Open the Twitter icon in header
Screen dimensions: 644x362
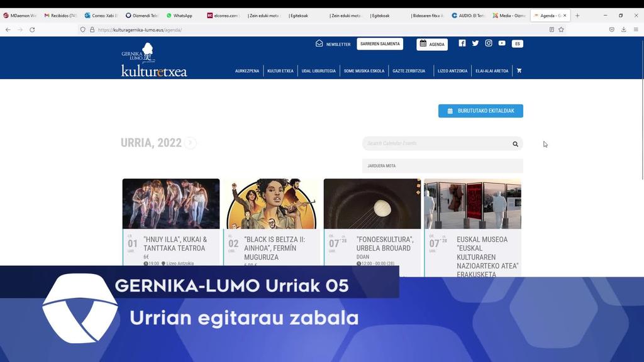coord(475,43)
